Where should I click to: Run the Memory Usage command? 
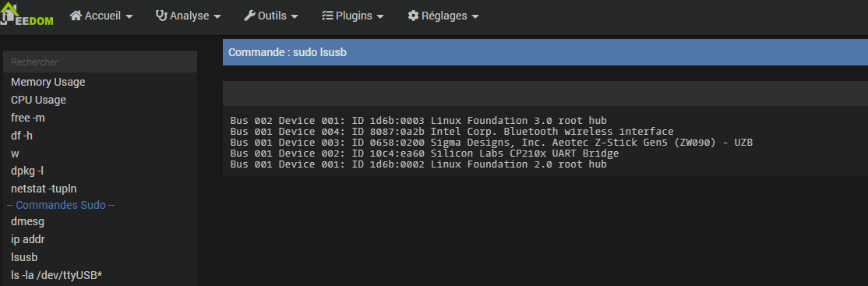tap(48, 82)
